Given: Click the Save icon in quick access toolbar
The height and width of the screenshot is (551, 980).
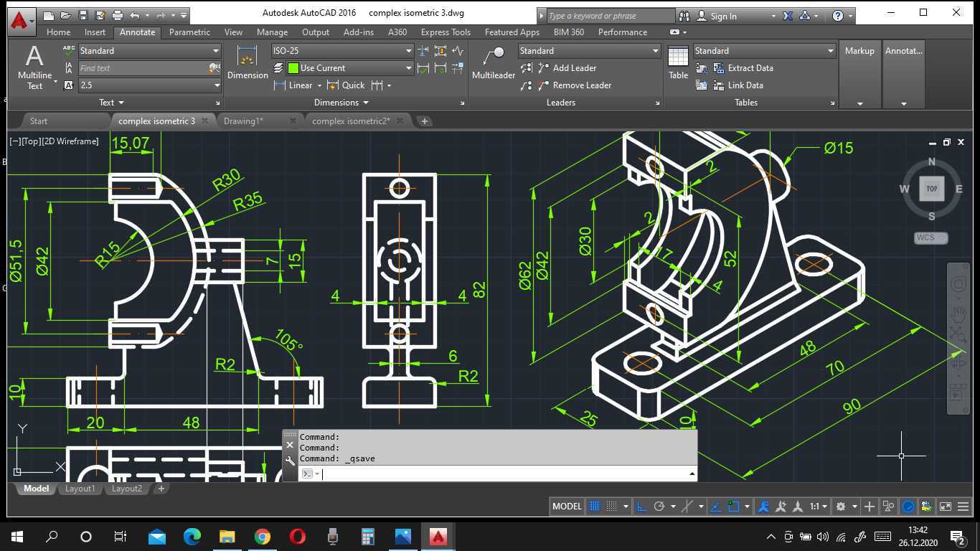Looking at the screenshot, I should (x=83, y=15).
